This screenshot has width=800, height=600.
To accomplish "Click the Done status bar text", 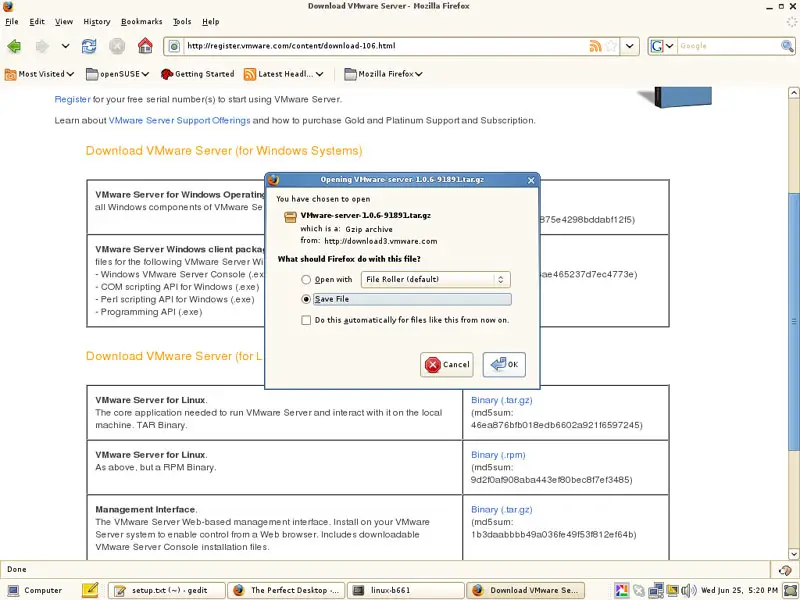I will pos(17,569).
